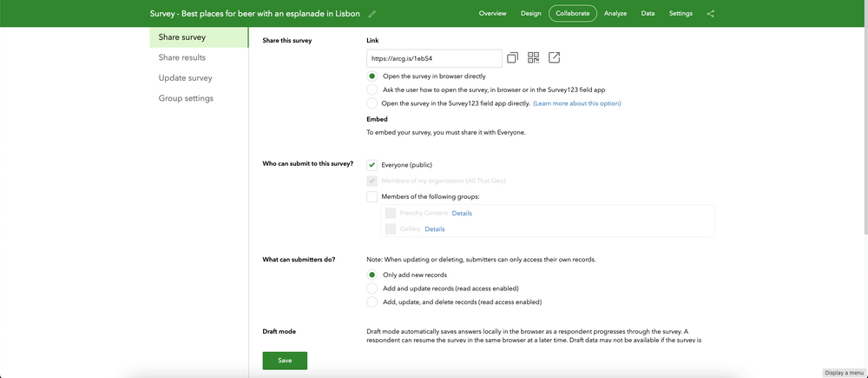The width and height of the screenshot is (868, 378).
Task: Select Ask the user how to open option
Action: [372, 90]
